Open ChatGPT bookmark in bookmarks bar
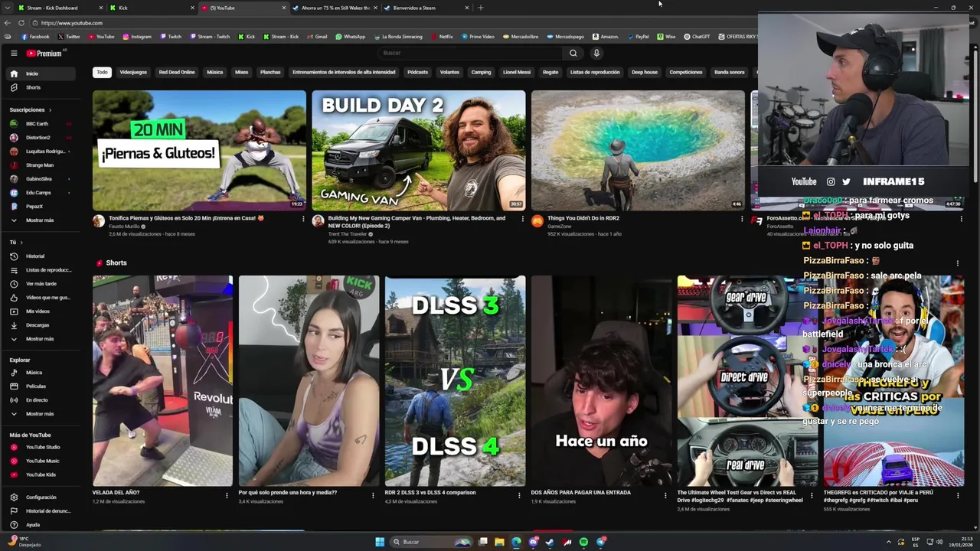Image resolution: width=980 pixels, height=551 pixels. coord(697,36)
